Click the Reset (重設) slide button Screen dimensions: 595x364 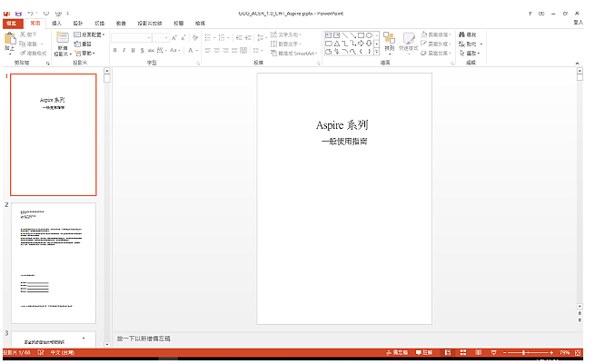pos(83,44)
